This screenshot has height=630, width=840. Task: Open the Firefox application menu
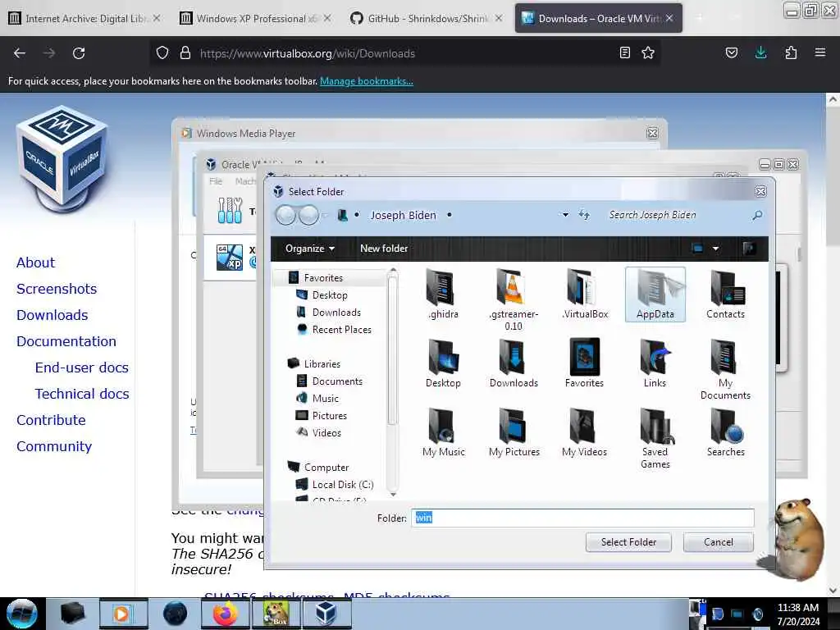820,52
